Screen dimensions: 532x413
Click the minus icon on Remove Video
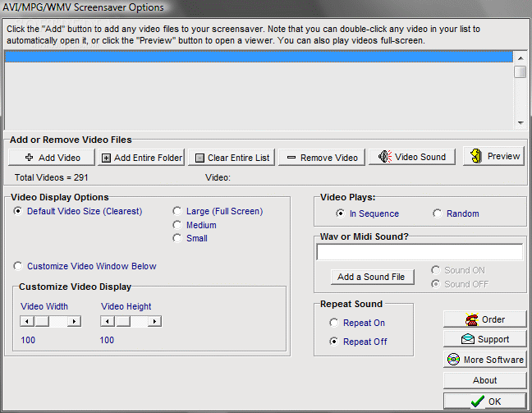291,158
